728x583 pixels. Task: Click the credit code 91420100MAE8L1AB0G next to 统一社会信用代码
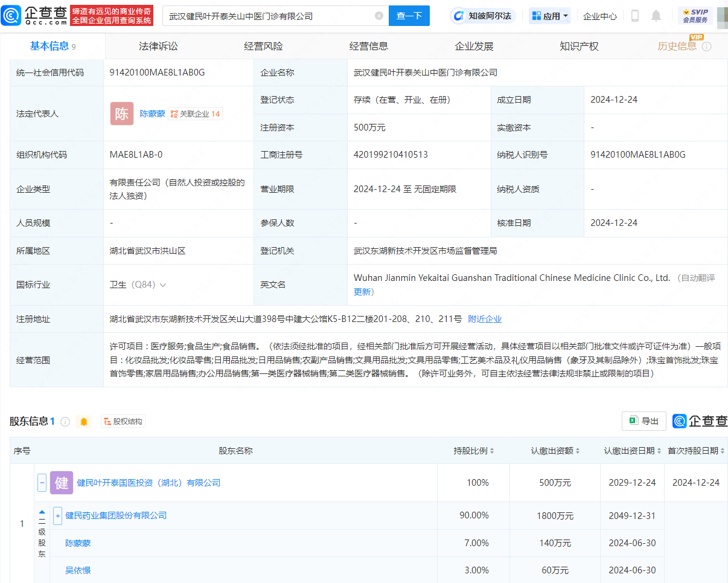[x=158, y=72]
